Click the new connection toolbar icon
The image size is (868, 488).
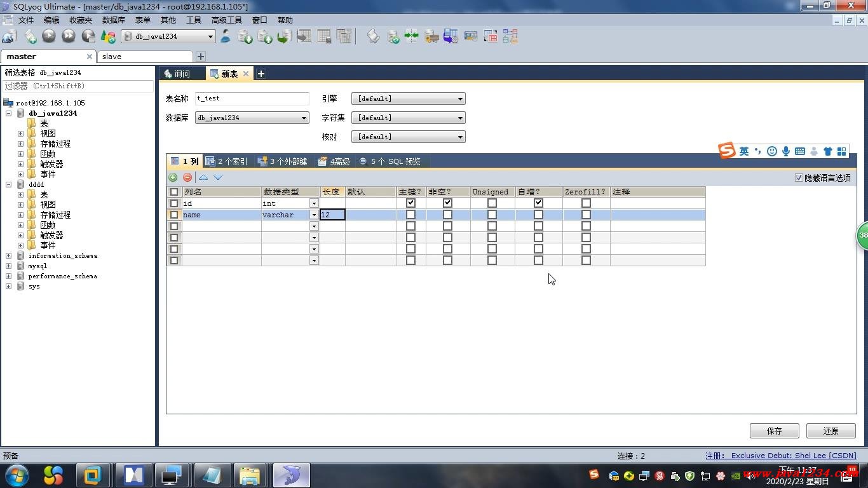(10, 37)
